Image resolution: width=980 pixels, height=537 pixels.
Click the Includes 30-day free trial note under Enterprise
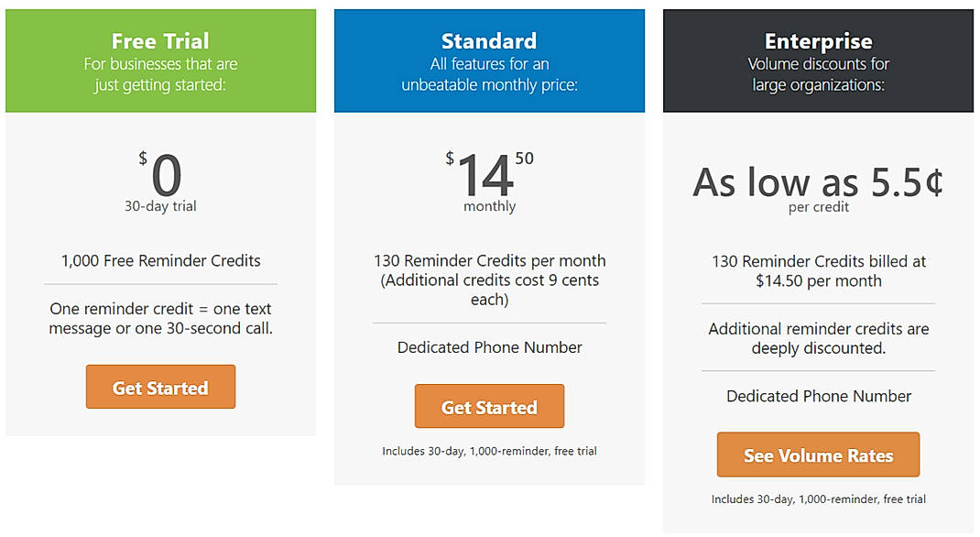tap(818, 499)
